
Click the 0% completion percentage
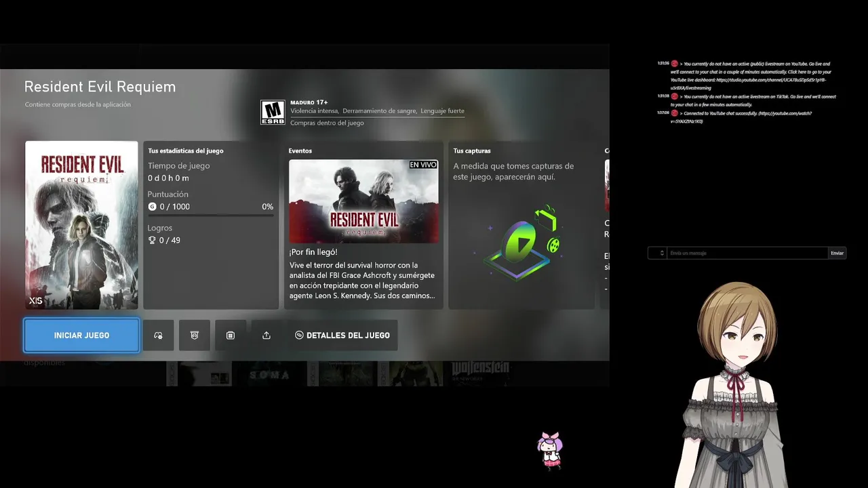coord(267,207)
